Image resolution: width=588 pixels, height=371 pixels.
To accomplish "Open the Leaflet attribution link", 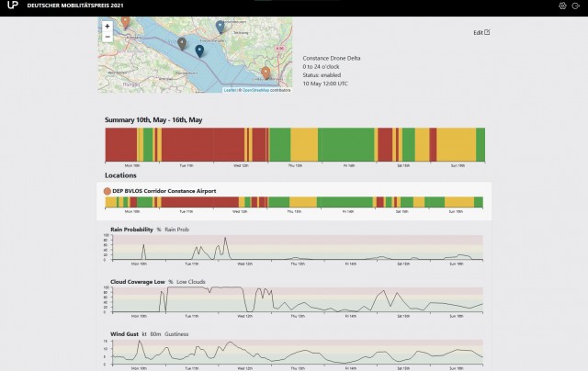I will click(x=230, y=90).
